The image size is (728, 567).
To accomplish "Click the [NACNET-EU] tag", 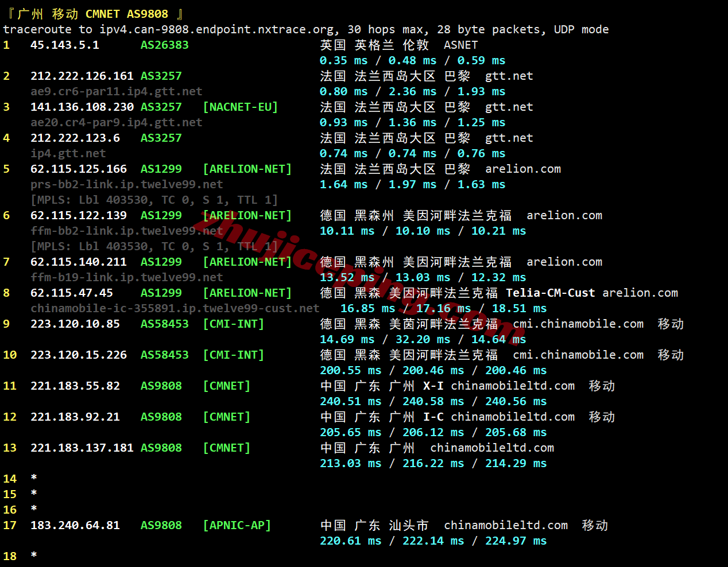I will 241,107.
